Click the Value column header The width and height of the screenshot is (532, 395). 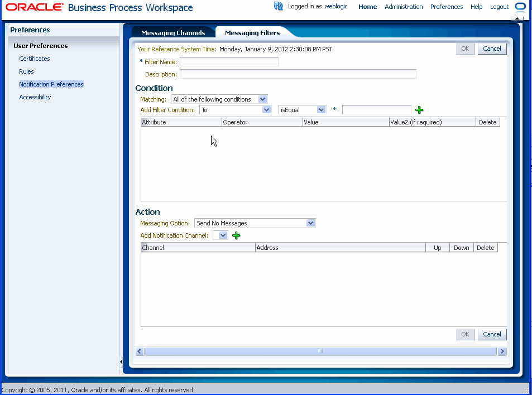[x=346, y=122]
